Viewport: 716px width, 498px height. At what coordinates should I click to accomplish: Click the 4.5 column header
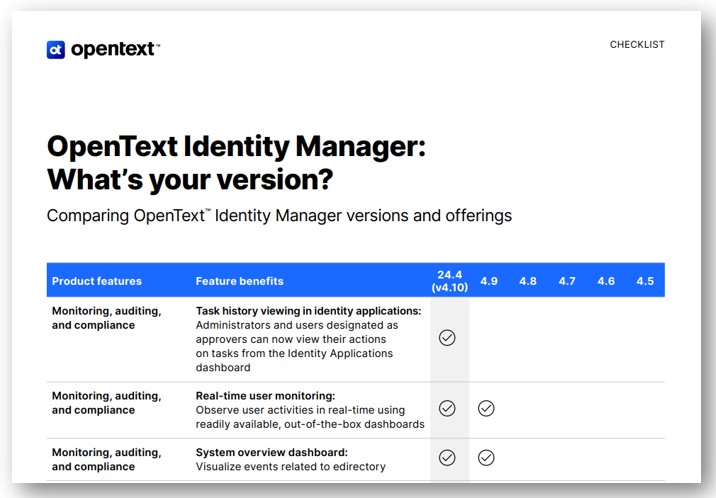(x=645, y=281)
